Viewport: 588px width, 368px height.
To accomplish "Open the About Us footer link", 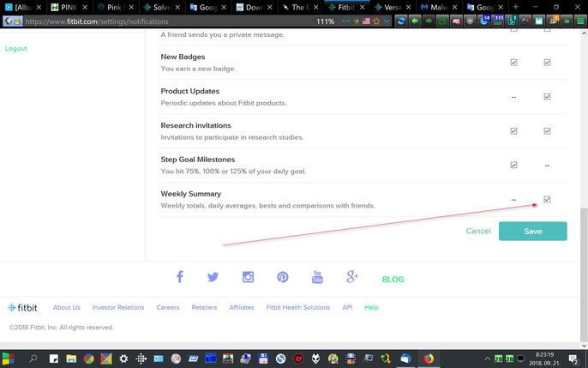I will coord(66,307).
